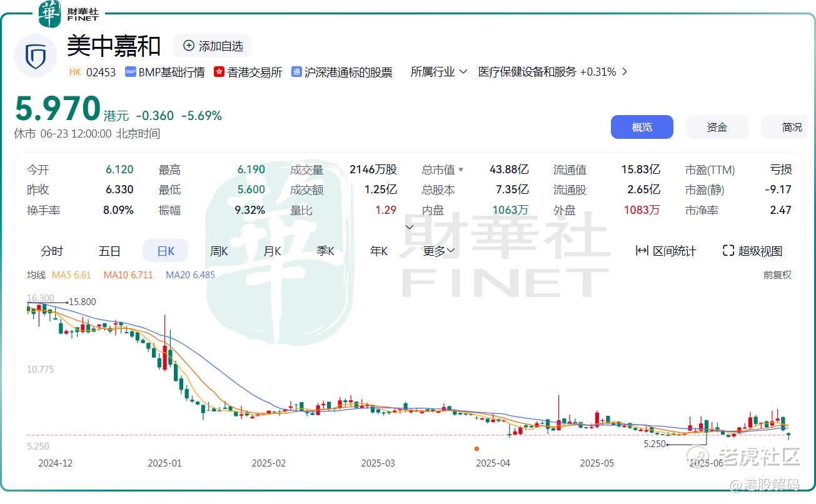Add stock via 添加自选 button
Screen dimensions: 816x504
point(213,46)
